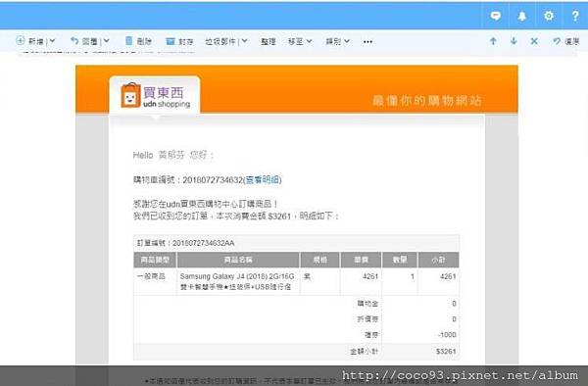The height and width of the screenshot is (386, 588).
Task: Click the 回覆 reply button
Action: 84,41
